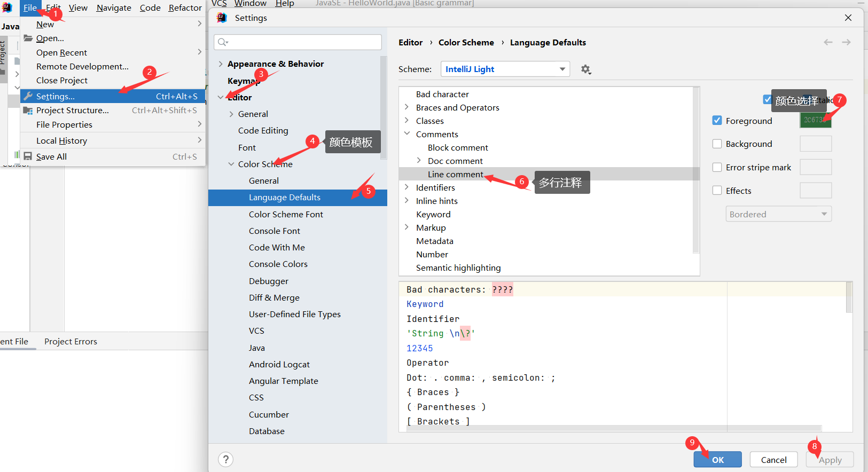Click the Error stripe mark color swatch
868x472 pixels.
815,167
